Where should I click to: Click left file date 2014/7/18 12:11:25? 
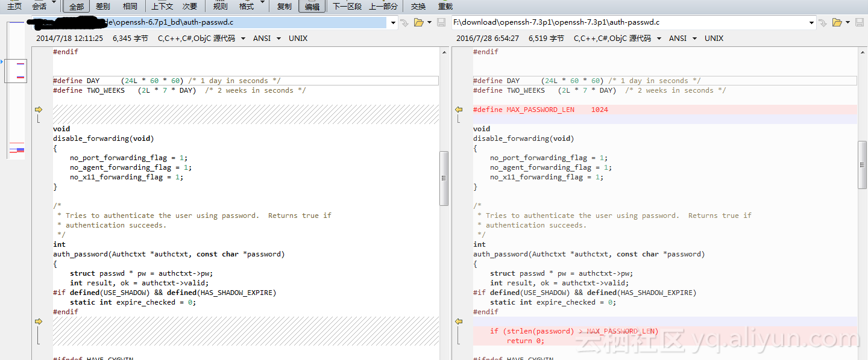click(69, 39)
